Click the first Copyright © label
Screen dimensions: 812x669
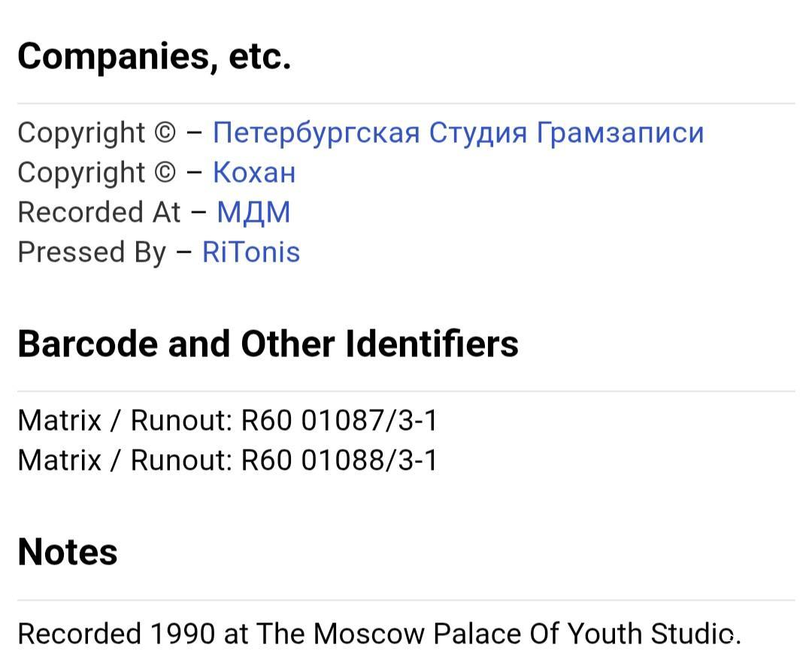(x=97, y=133)
